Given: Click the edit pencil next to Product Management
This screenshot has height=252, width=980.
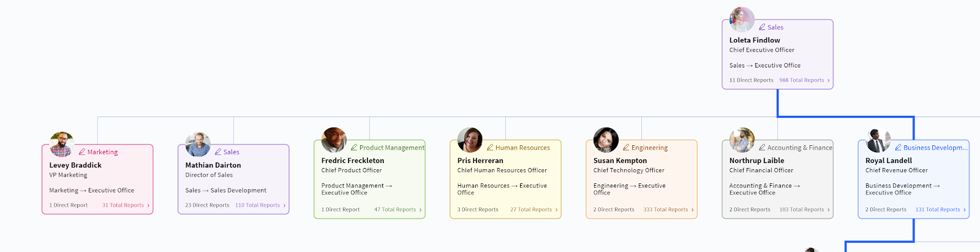Looking at the screenshot, I should (x=354, y=148).
